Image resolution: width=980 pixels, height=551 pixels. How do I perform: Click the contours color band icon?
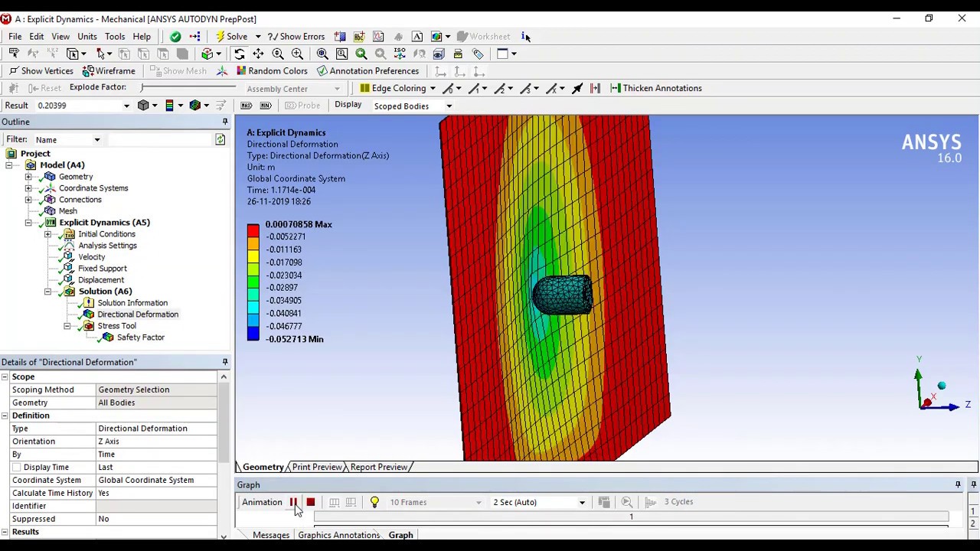169,106
